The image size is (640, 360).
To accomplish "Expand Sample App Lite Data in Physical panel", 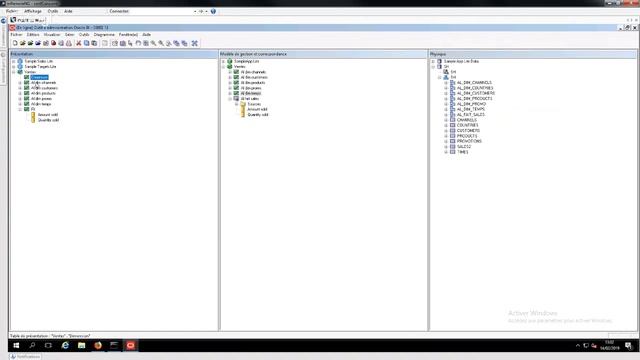I will [x=433, y=61].
